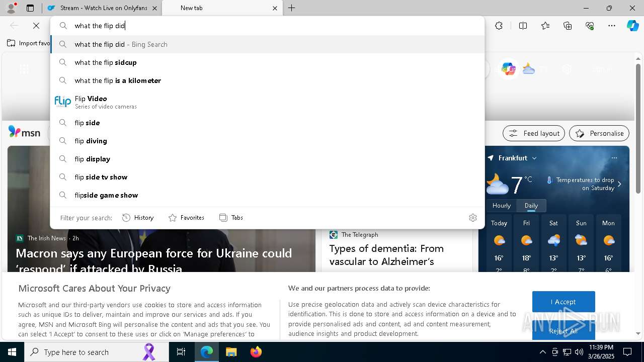Image resolution: width=644 pixels, height=362 pixels.
Task: Switch weather to Hourly tab
Action: click(502, 206)
